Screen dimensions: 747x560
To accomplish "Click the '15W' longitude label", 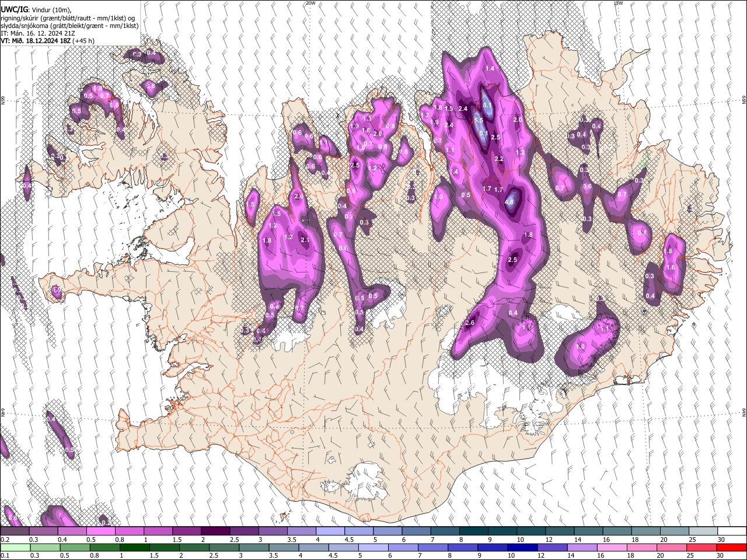I will [x=618, y=3].
